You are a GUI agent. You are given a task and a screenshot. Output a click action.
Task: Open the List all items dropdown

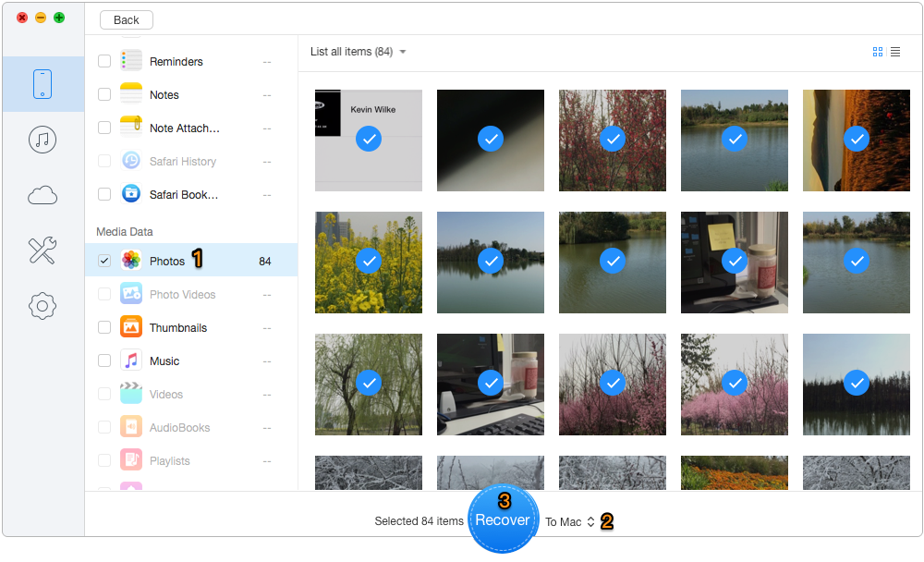click(359, 52)
